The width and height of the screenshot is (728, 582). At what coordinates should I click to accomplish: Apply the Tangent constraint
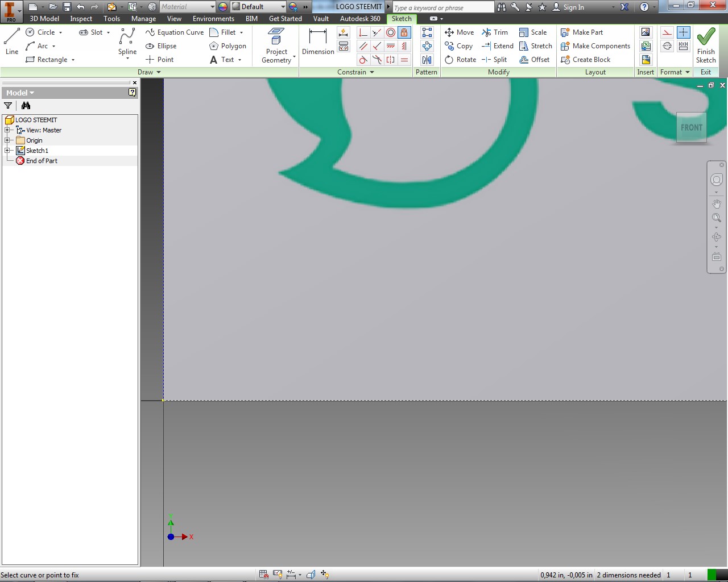click(x=363, y=60)
